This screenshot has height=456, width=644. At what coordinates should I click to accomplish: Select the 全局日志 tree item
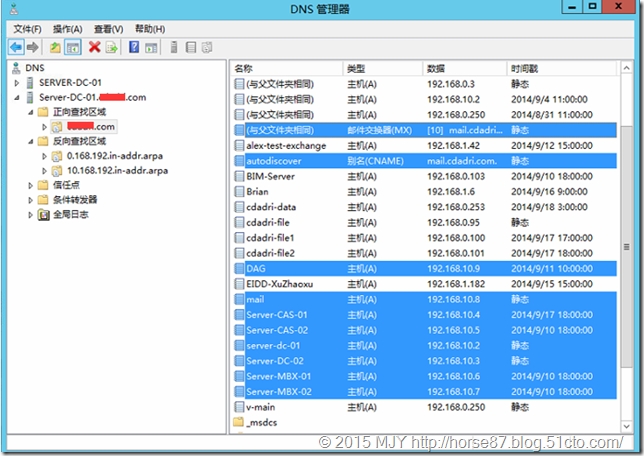pos(72,215)
